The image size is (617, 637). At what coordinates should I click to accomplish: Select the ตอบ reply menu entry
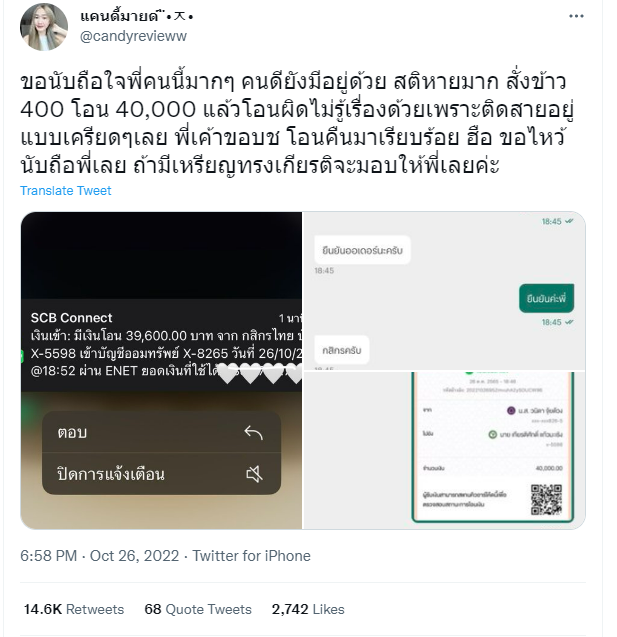161,432
